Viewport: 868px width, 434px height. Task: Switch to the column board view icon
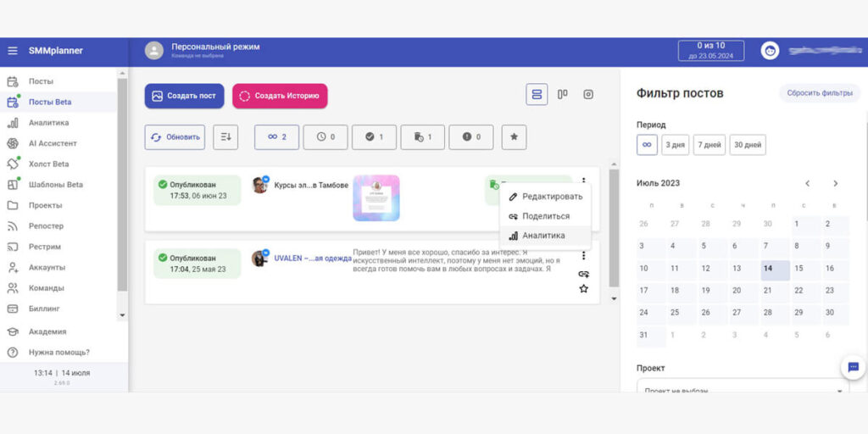coord(562,95)
